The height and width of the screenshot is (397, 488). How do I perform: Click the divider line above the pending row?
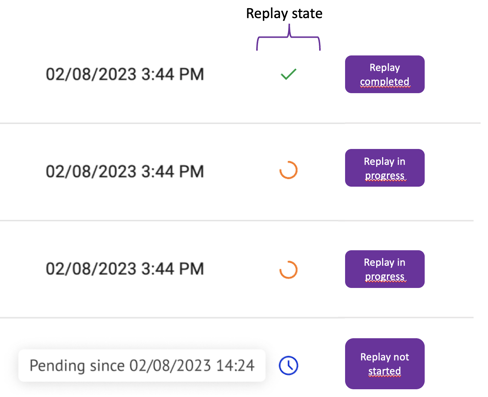tap(237, 318)
